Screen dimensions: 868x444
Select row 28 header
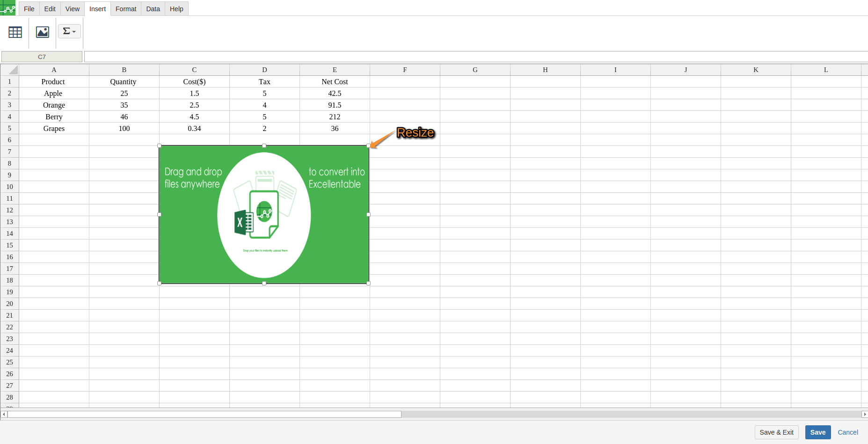(9, 397)
